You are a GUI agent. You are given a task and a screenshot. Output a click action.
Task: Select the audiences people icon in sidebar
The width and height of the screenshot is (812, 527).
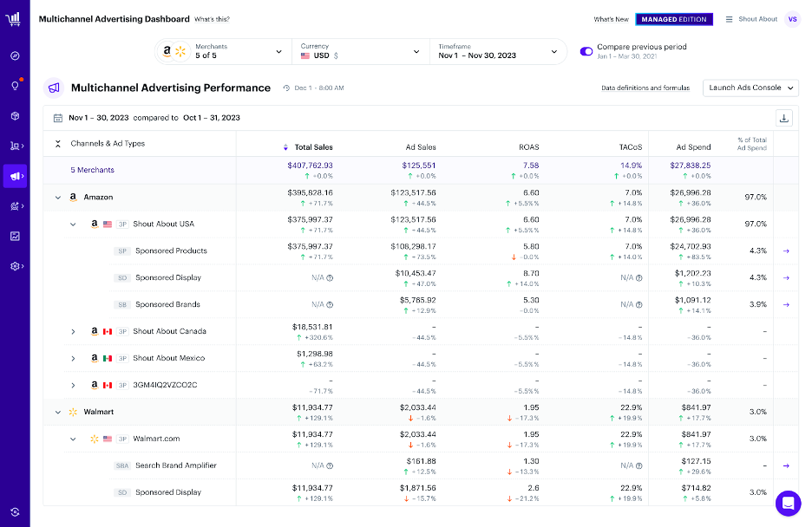(13, 146)
